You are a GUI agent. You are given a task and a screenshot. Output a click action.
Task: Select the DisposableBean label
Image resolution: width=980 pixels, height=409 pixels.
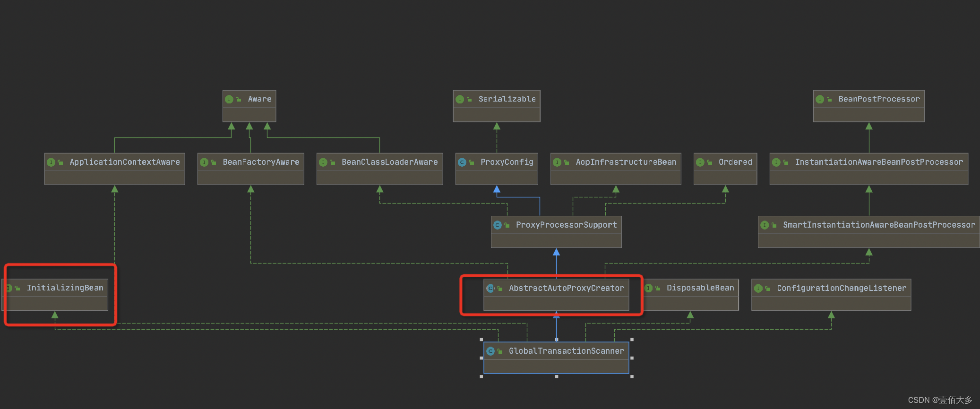[x=700, y=288]
